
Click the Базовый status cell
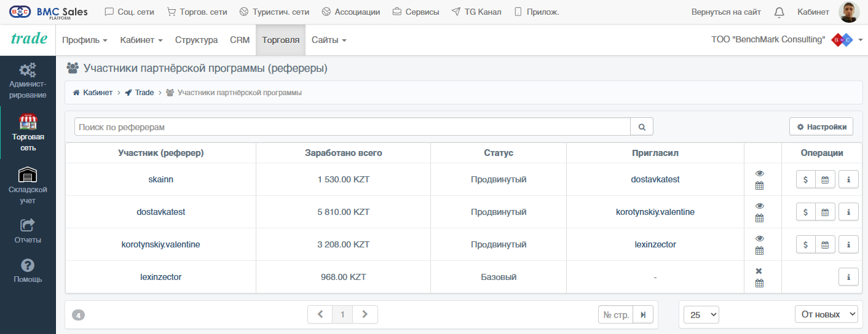(x=499, y=277)
